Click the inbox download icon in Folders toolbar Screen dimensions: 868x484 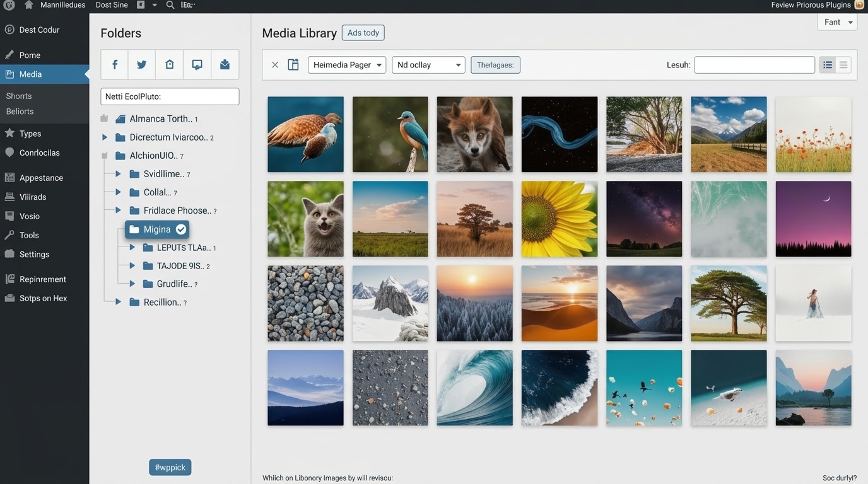225,64
